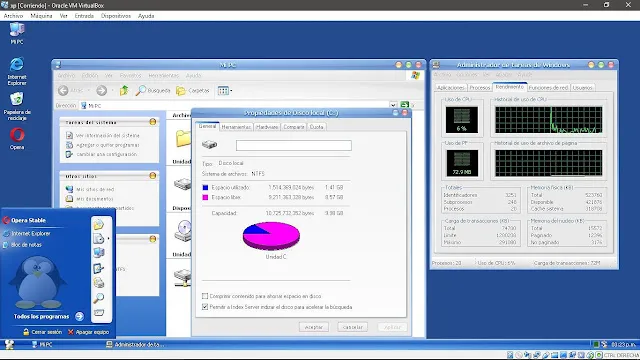Click the printer icon in start menu strip
The width and height of the screenshot is (640, 360).
tap(98, 283)
